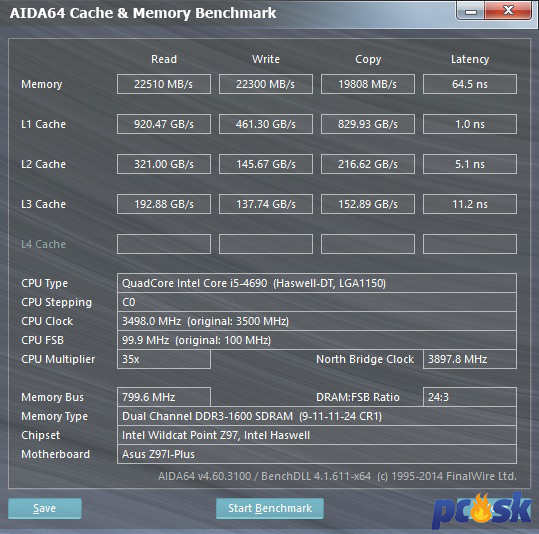Viewport: 539px width, 534px height.
Task: Select L1 Cache Copy 829.93 GB/s
Action: pos(368,124)
